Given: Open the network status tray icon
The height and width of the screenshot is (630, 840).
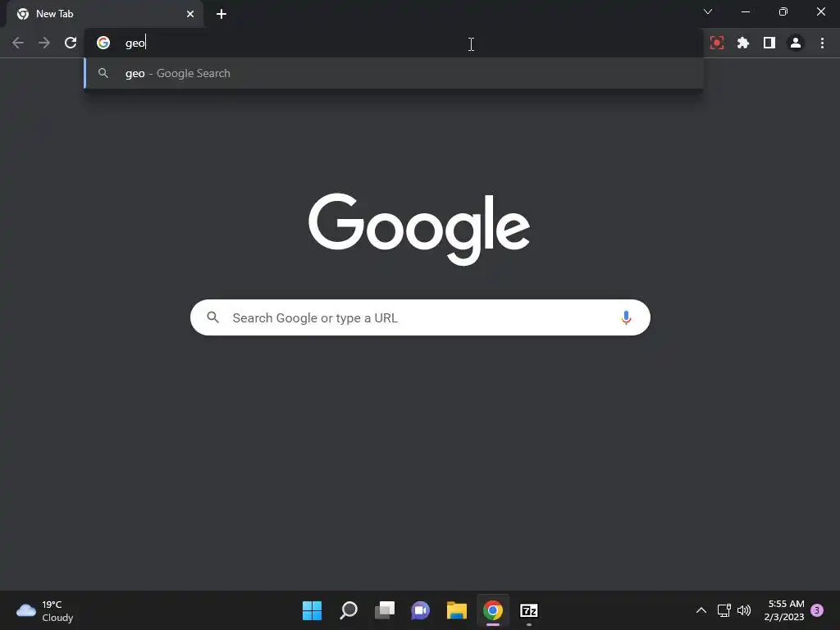Looking at the screenshot, I should click(x=724, y=610).
